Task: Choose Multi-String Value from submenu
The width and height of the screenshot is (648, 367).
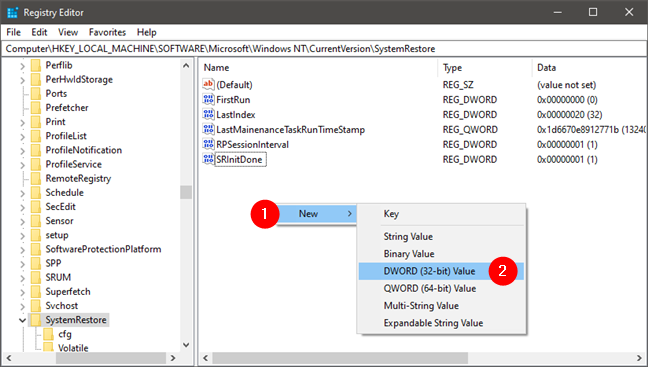Action: (441, 306)
